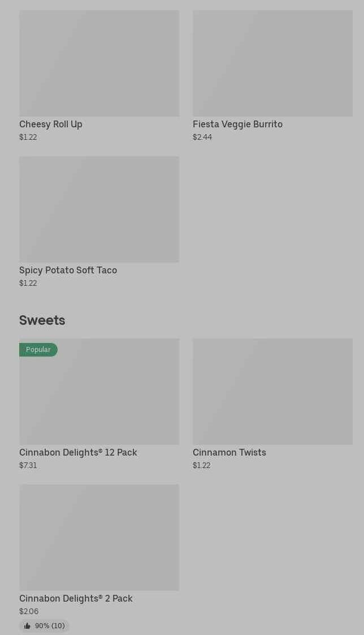The width and height of the screenshot is (364, 635).
Task: Click the $7.31 price label
Action: click(28, 465)
